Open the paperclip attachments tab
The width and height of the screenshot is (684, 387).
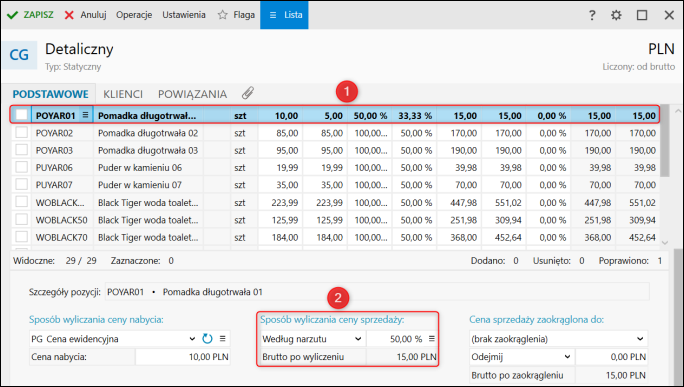pos(248,93)
